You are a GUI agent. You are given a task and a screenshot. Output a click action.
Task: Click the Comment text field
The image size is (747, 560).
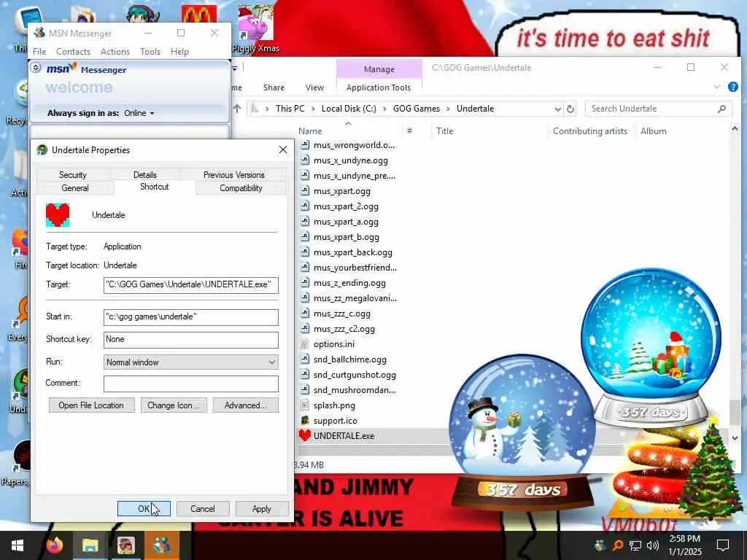click(190, 384)
